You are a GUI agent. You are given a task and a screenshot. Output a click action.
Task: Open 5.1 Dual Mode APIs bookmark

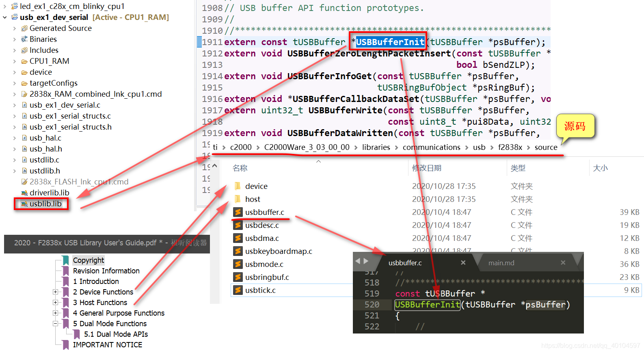[x=116, y=334]
